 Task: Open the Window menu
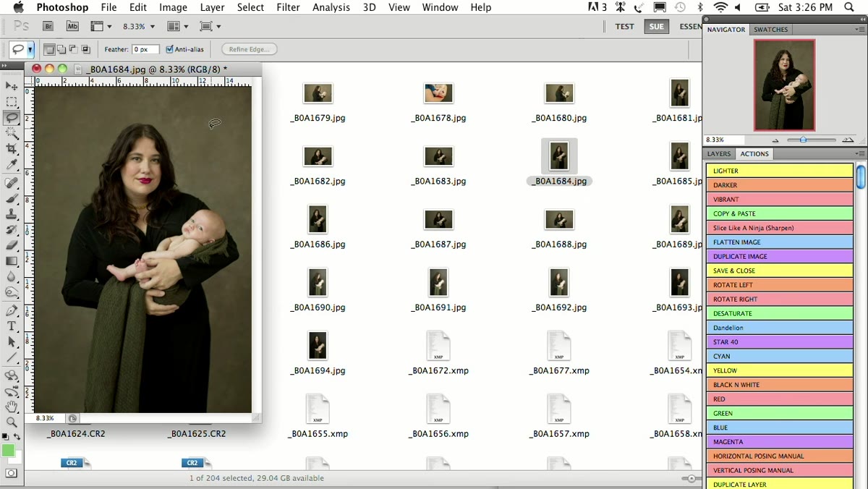[x=440, y=7]
